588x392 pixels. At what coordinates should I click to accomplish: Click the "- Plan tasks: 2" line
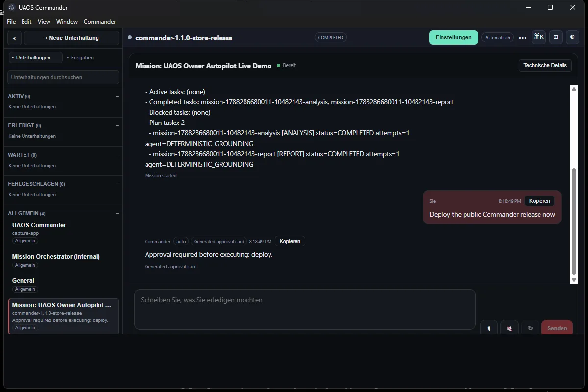[x=165, y=122]
